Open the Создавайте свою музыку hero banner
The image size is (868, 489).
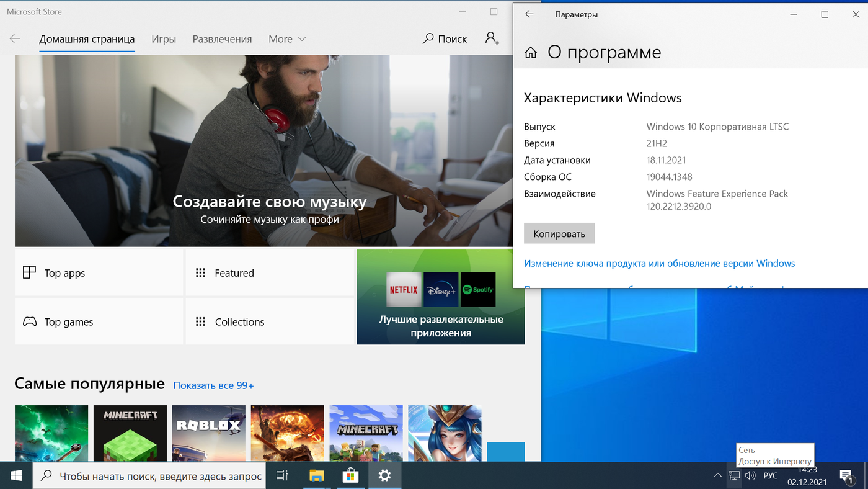pyautogui.click(x=270, y=151)
